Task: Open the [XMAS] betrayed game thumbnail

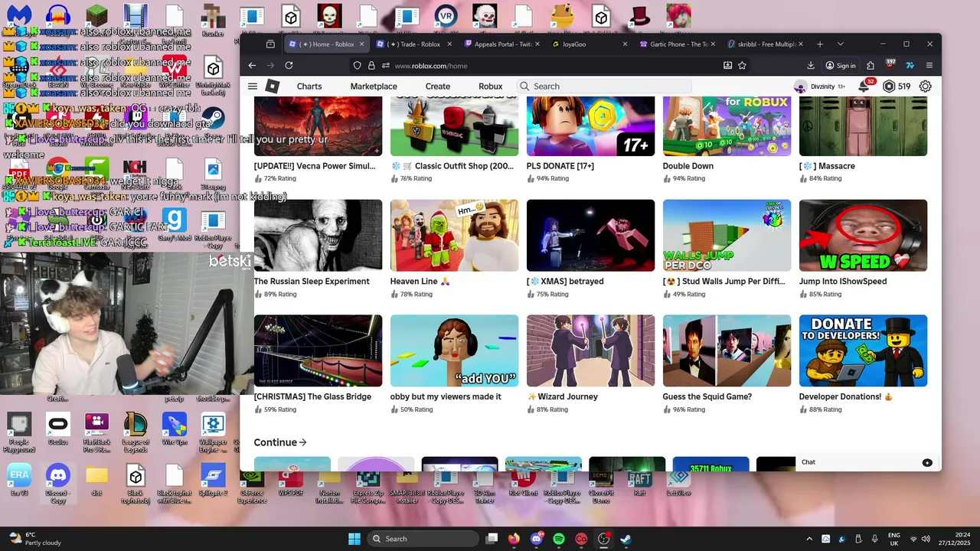Action: [590, 236]
